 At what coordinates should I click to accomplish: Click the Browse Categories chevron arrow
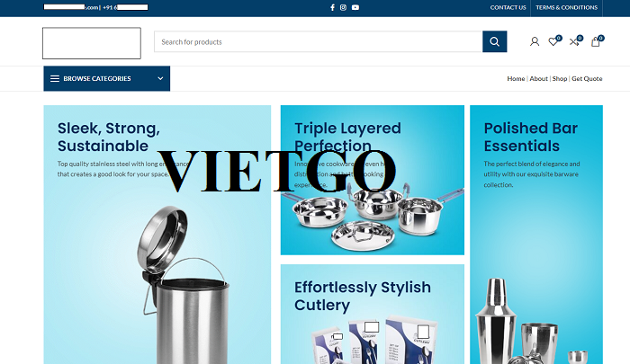click(x=160, y=79)
